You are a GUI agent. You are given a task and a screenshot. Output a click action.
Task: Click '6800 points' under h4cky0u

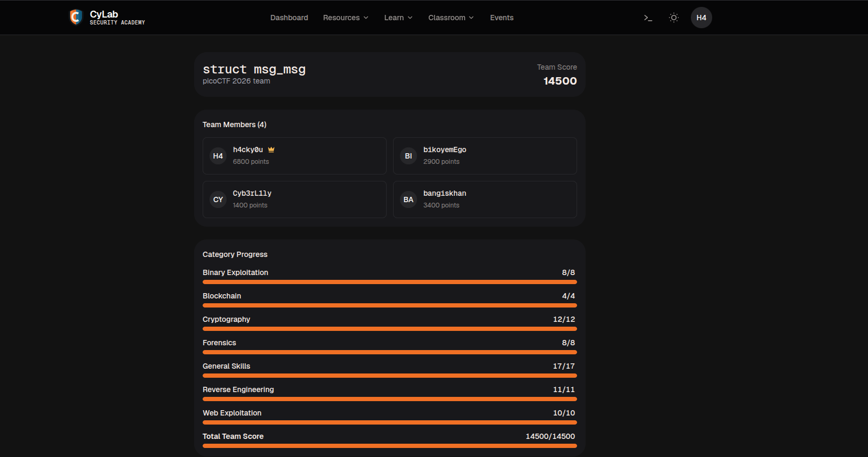coord(251,162)
